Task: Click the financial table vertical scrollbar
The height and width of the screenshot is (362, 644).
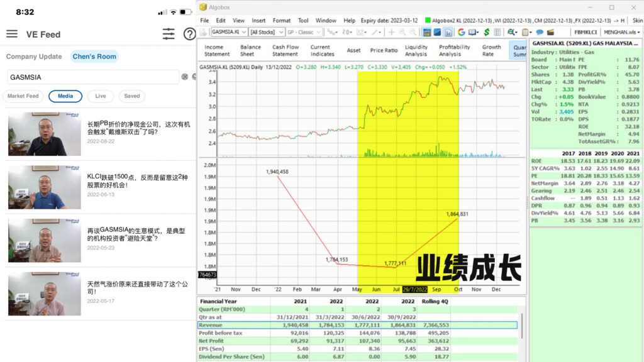Action: click(522, 326)
